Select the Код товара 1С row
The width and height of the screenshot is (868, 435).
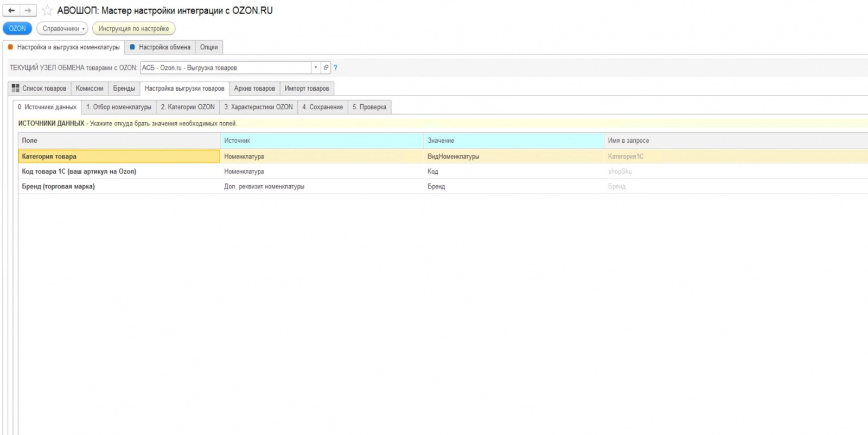[x=443, y=172]
